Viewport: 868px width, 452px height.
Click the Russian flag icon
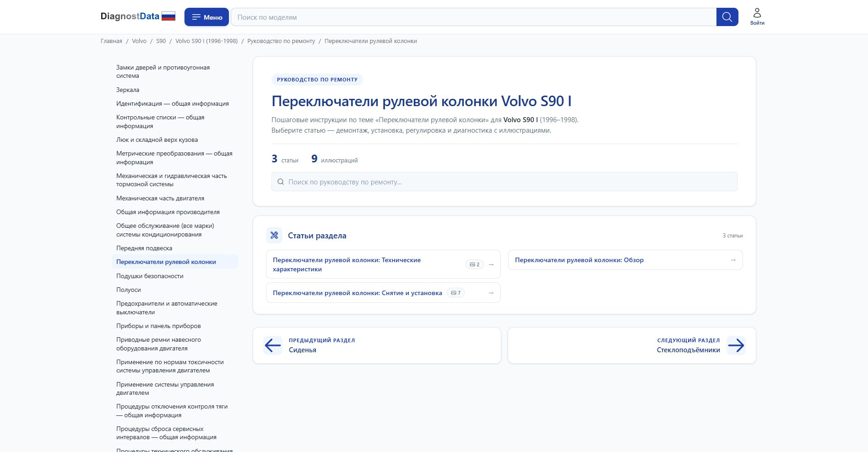tap(168, 16)
